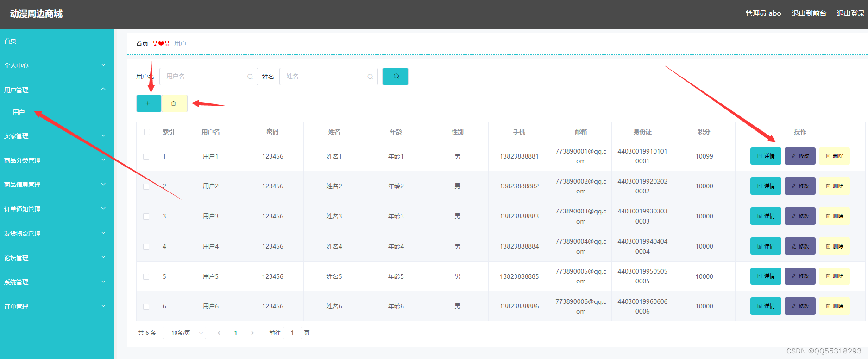Viewport: 868px width, 359px height.
Task: Click the 用户名 search input field
Action: point(208,77)
